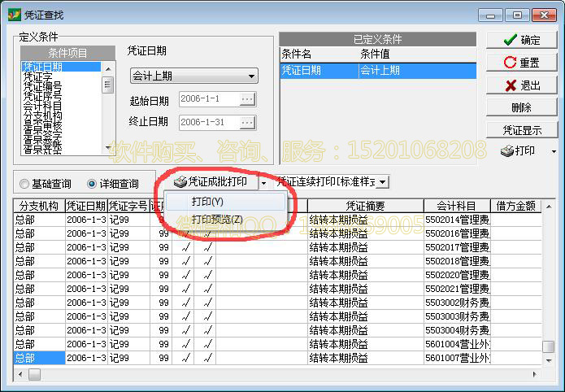Expand the 会计上期 date period combo box
Image resolution: width=565 pixels, height=392 pixels.
[251, 76]
